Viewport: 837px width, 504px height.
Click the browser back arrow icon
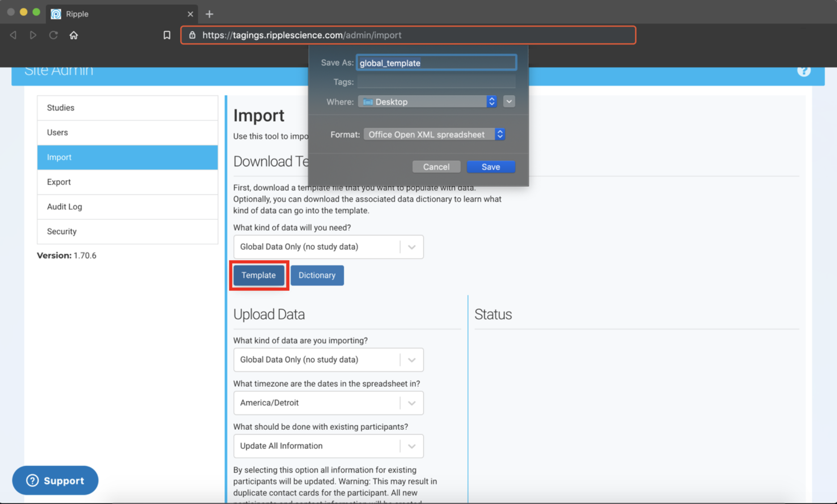click(13, 35)
